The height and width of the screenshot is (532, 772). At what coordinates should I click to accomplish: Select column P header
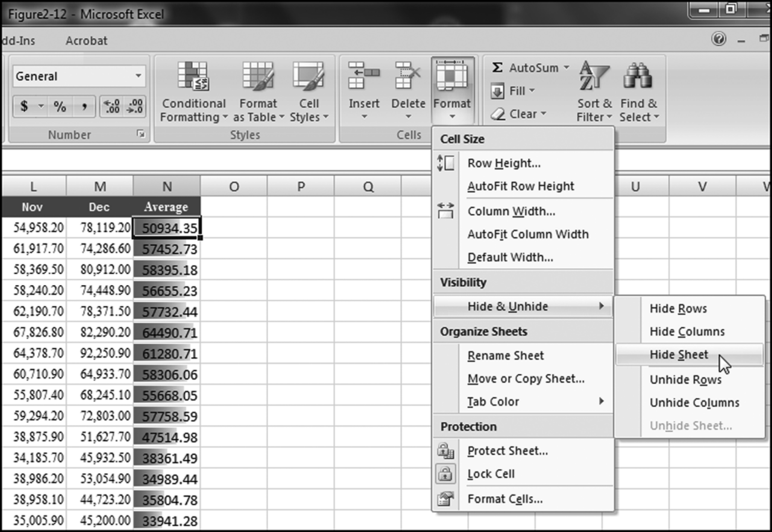click(301, 187)
